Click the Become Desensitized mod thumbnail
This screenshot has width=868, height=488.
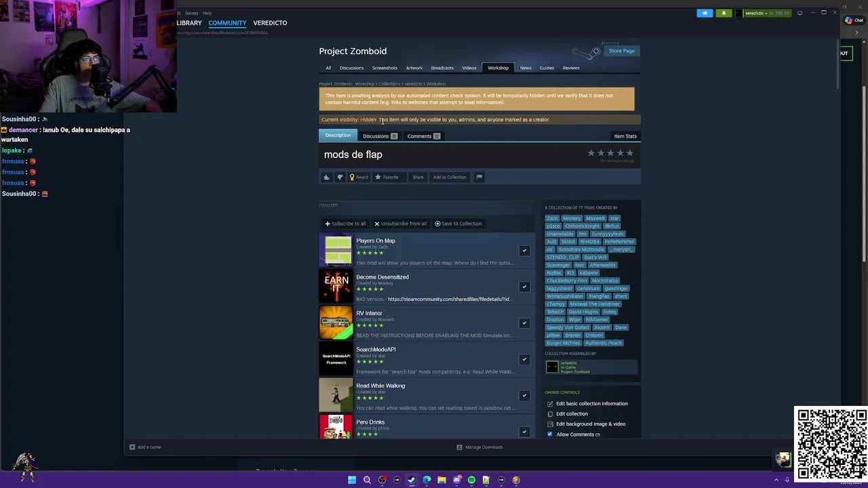336,286
